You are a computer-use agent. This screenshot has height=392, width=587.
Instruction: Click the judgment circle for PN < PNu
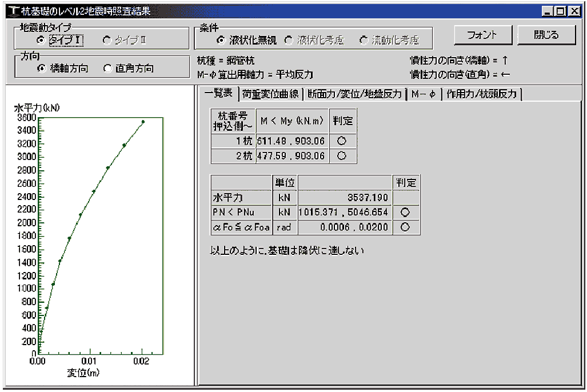(x=405, y=213)
